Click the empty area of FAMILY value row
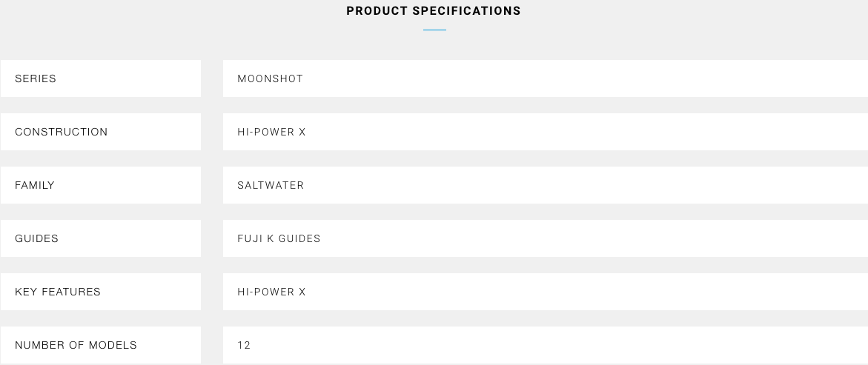 pyautogui.click(x=586, y=185)
